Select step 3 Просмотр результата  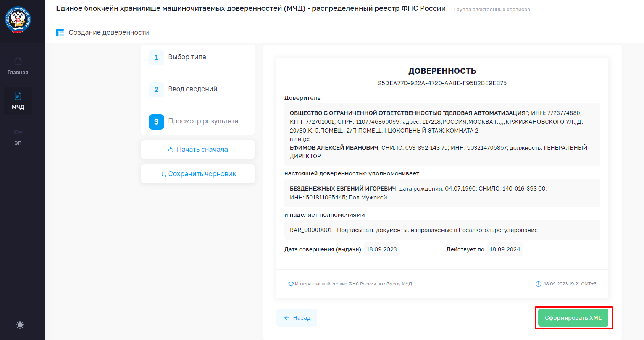click(203, 121)
